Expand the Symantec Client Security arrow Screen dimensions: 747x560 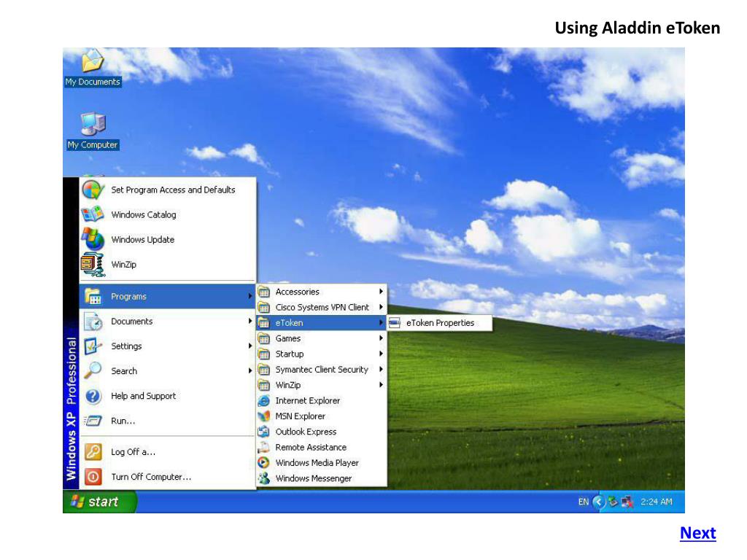(x=381, y=370)
